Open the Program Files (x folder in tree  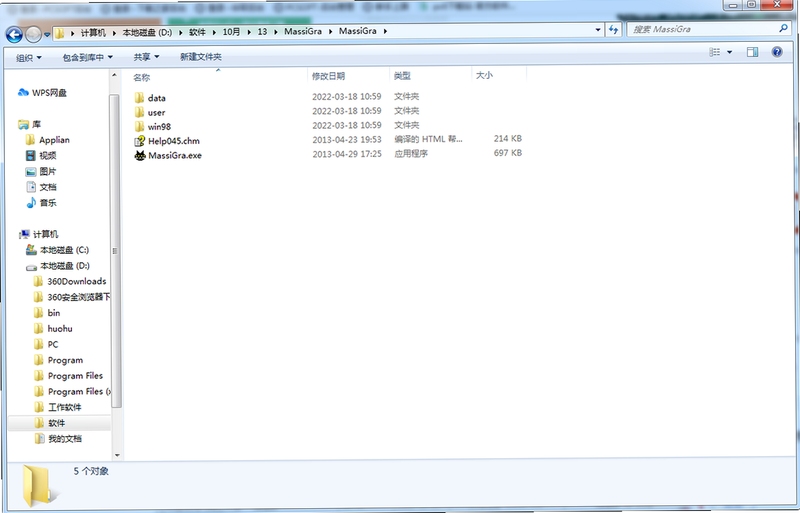pyautogui.click(x=71, y=392)
